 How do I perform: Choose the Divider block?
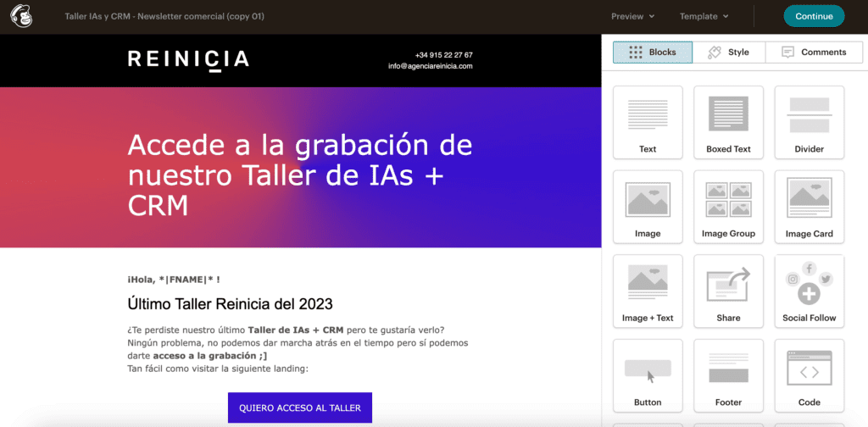(x=809, y=122)
